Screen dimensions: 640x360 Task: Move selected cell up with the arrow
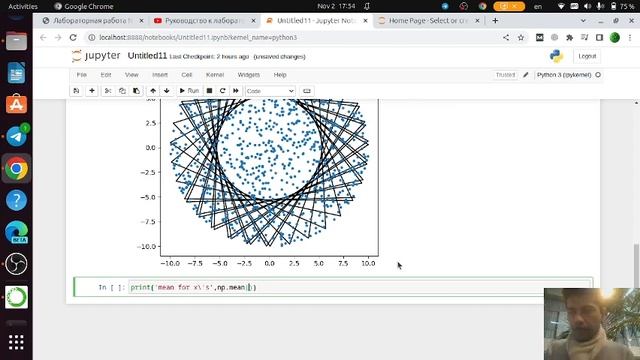point(153,91)
